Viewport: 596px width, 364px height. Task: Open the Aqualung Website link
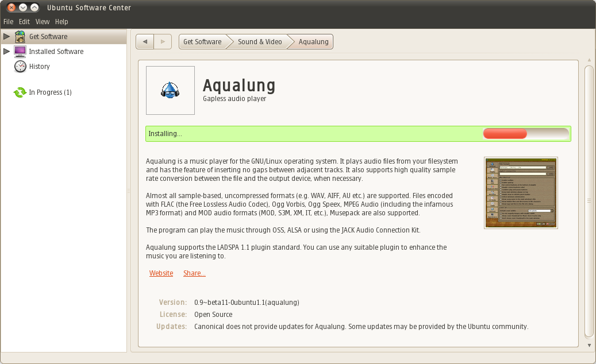tap(161, 273)
